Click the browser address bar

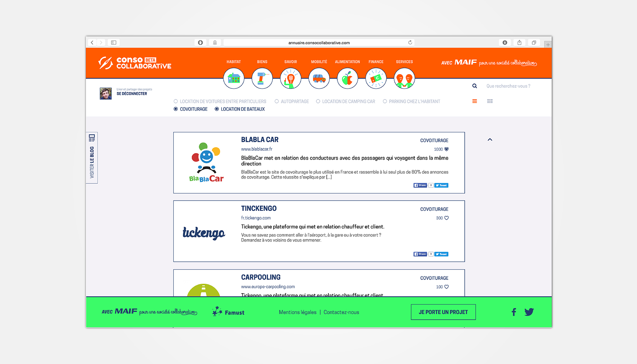(x=319, y=42)
